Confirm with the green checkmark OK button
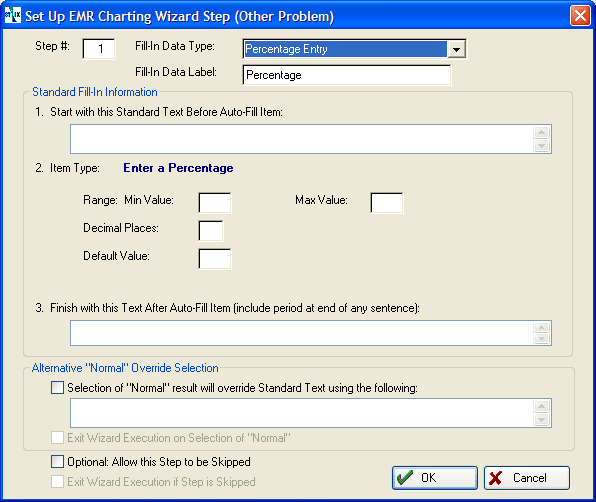The width and height of the screenshot is (596, 502). tap(434, 478)
